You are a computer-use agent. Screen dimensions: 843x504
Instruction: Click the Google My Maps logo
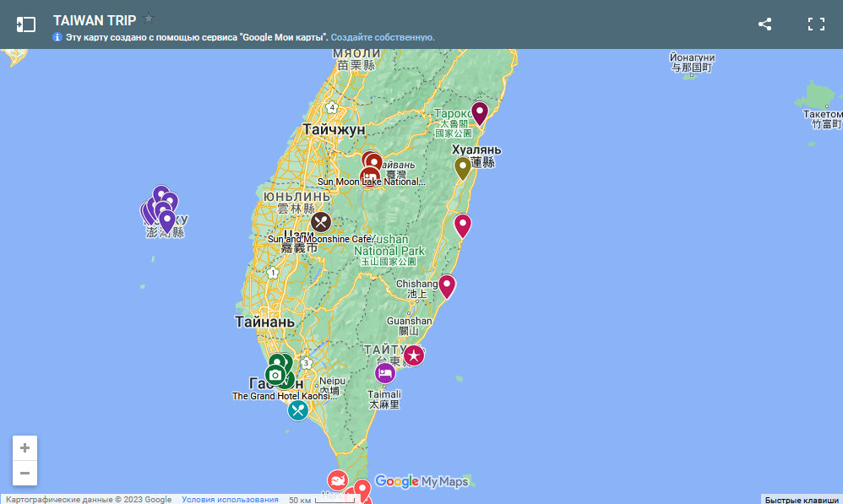pos(421,481)
